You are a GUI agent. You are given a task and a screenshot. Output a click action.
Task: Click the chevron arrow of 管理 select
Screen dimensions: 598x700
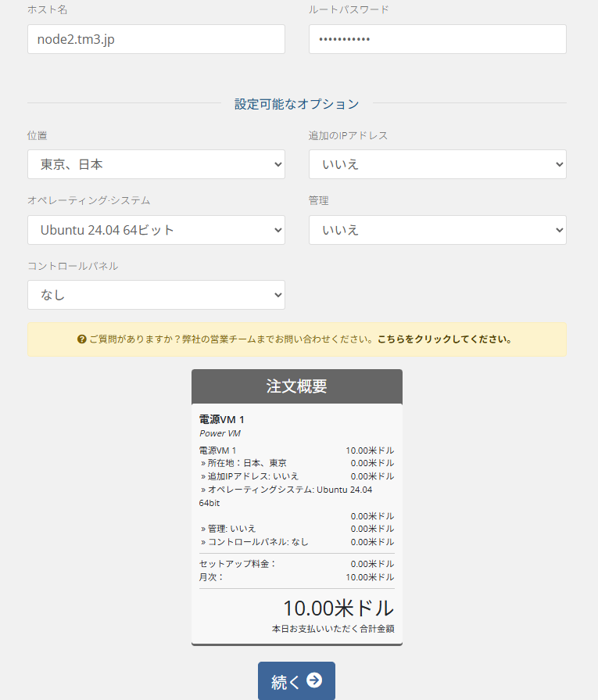[x=559, y=230]
